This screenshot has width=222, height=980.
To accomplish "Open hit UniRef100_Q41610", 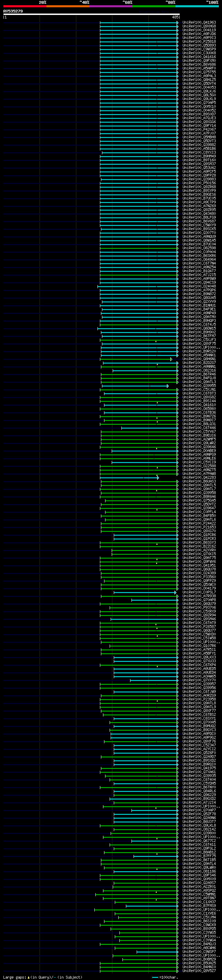I will [x=199, y=405].
